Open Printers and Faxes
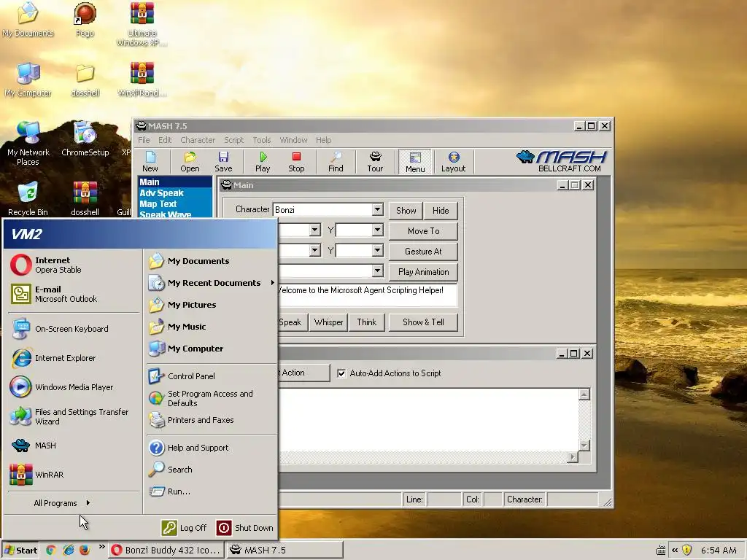Screen dimensions: 747x560 coord(212,420)
